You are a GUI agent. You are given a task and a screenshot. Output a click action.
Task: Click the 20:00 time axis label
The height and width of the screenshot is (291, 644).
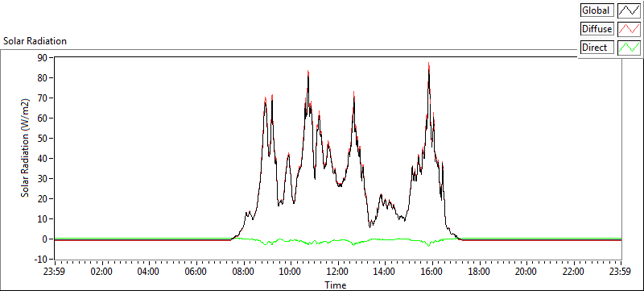tap(526, 272)
